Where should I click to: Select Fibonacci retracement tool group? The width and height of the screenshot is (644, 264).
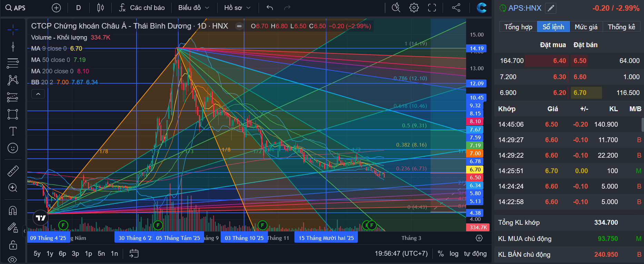(x=13, y=63)
